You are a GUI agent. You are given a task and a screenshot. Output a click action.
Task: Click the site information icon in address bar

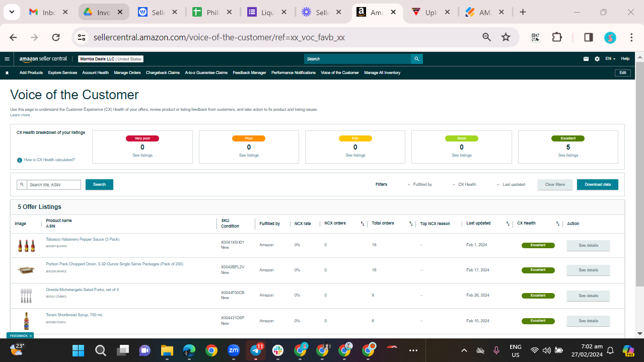(82, 37)
